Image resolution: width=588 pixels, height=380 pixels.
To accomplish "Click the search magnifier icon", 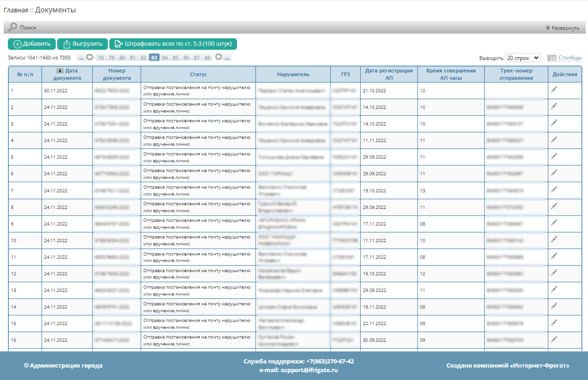I will click(x=13, y=28).
